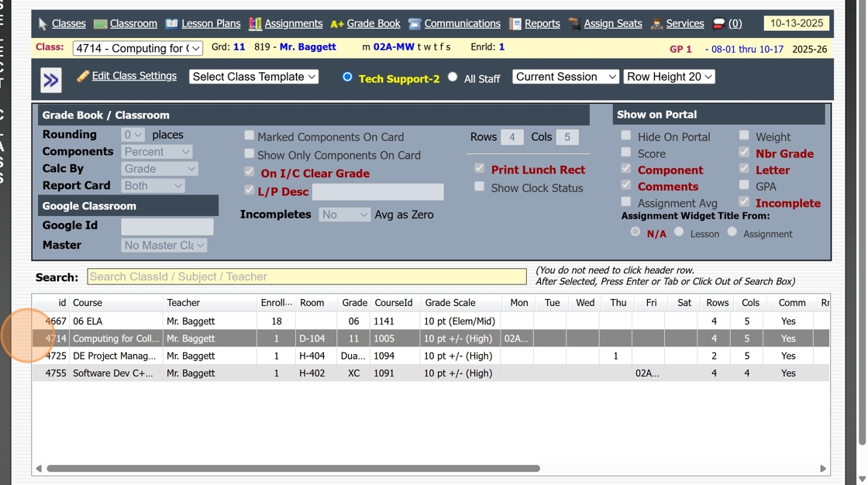Click the Mr. Baggett teacher link
The height and width of the screenshot is (485, 868).
[307, 47]
